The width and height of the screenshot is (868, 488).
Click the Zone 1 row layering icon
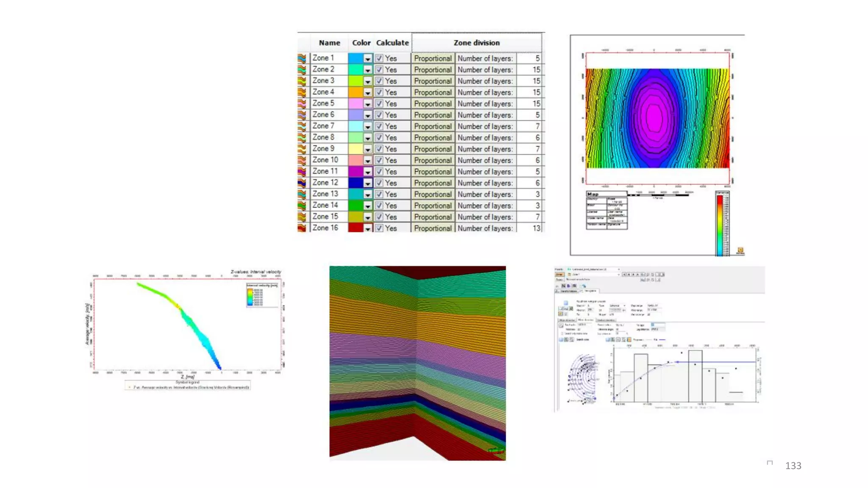click(x=302, y=58)
